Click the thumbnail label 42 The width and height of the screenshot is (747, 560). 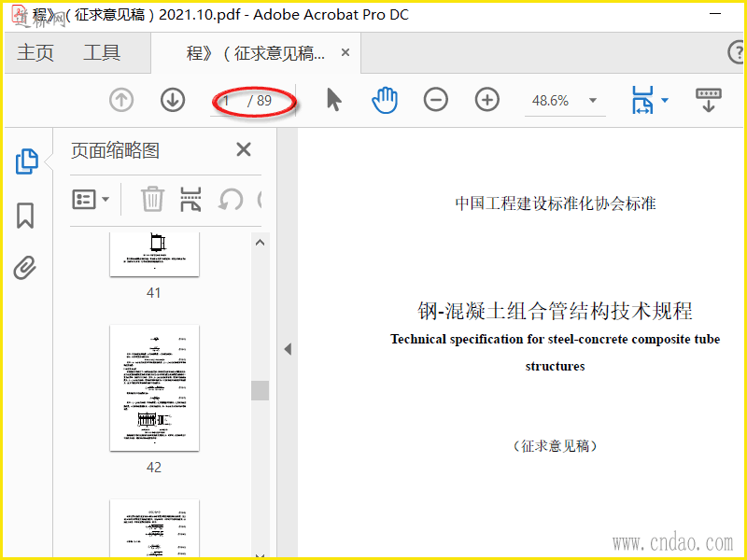(x=154, y=468)
